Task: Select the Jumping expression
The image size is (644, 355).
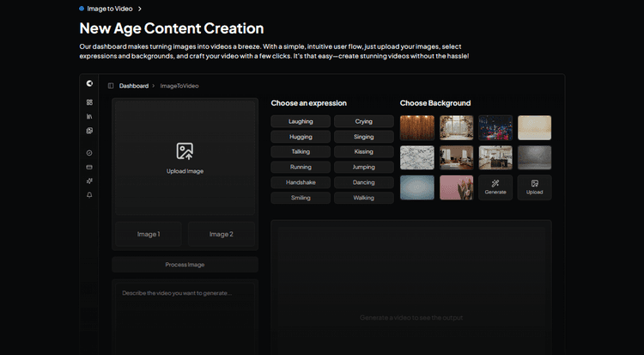Action: pos(364,167)
